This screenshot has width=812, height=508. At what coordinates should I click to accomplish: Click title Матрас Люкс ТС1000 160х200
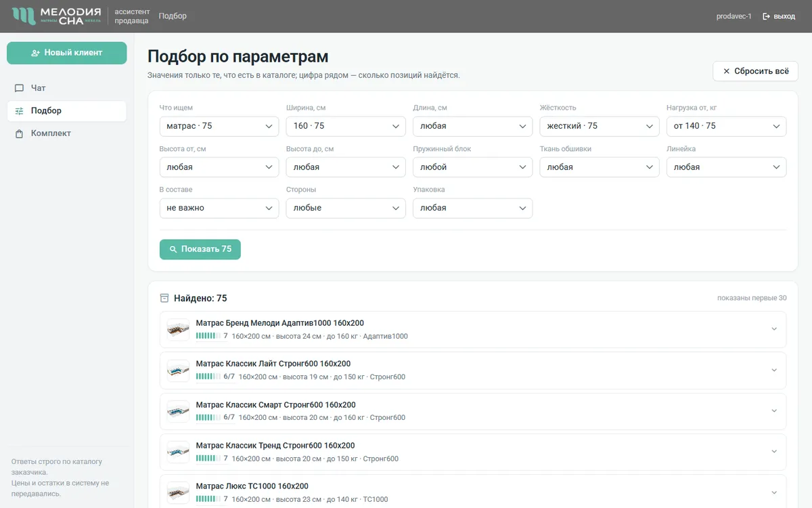click(x=252, y=486)
